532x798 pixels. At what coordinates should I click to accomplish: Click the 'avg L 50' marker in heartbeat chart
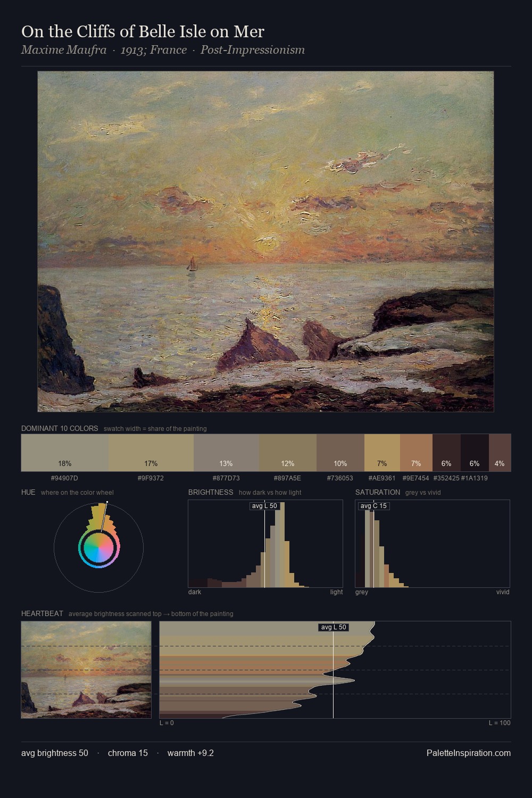334,627
